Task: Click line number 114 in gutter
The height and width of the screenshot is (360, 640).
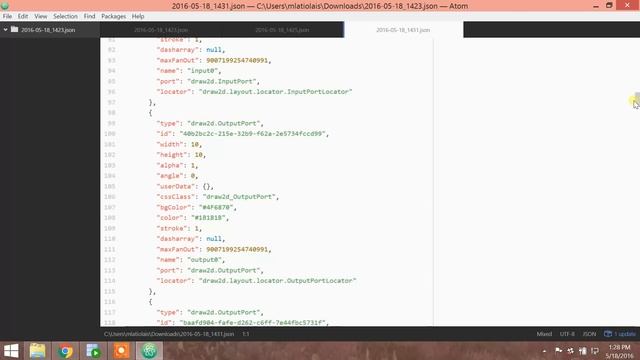Action: (110, 281)
